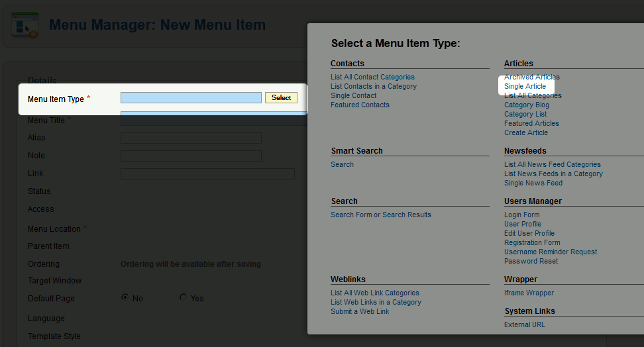Choose Single News Feed type

[x=533, y=183]
